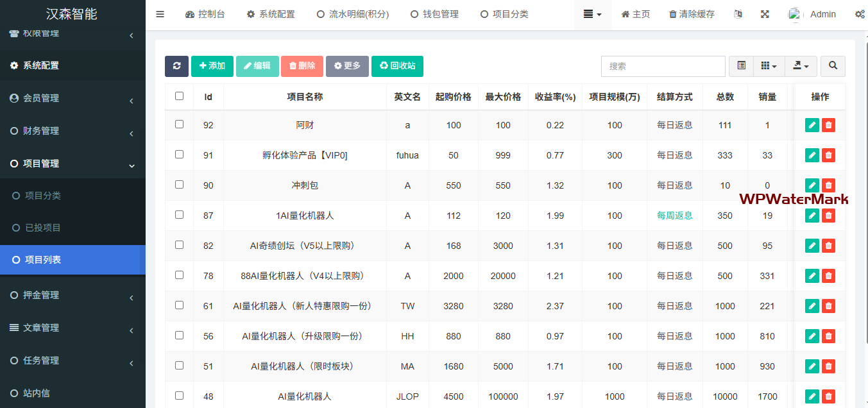Select the checkbox for row Id 61
This screenshot has width=868, height=408.
[x=179, y=305]
